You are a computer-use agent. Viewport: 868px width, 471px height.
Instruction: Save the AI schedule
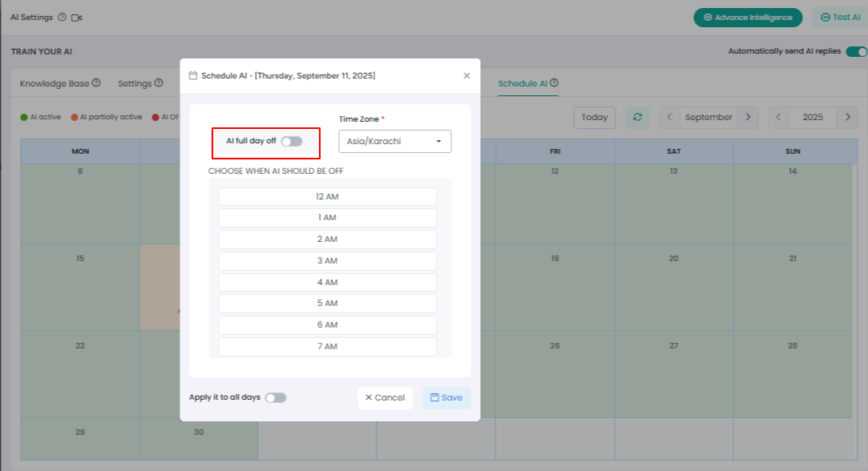pyautogui.click(x=446, y=398)
